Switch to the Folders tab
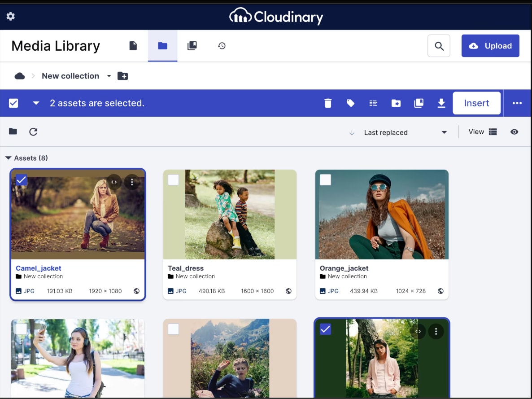Image resolution: width=532 pixels, height=399 pixels. pyautogui.click(x=162, y=46)
